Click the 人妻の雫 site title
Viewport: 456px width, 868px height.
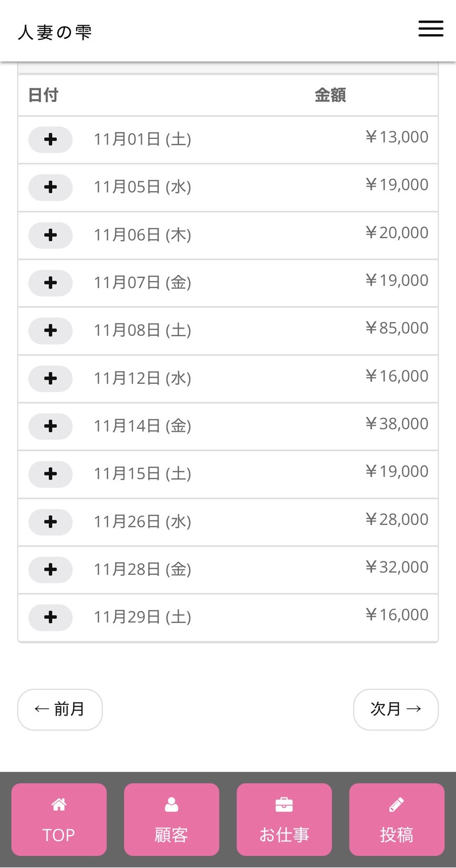[55, 32]
